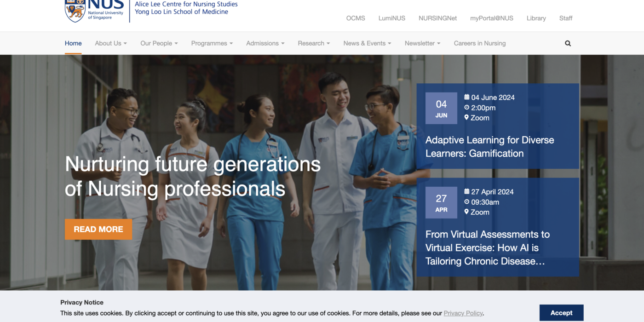This screenshot has height=322, width=644.
Task: Open the Programmes dropdown menu
Action: point(212,43)
